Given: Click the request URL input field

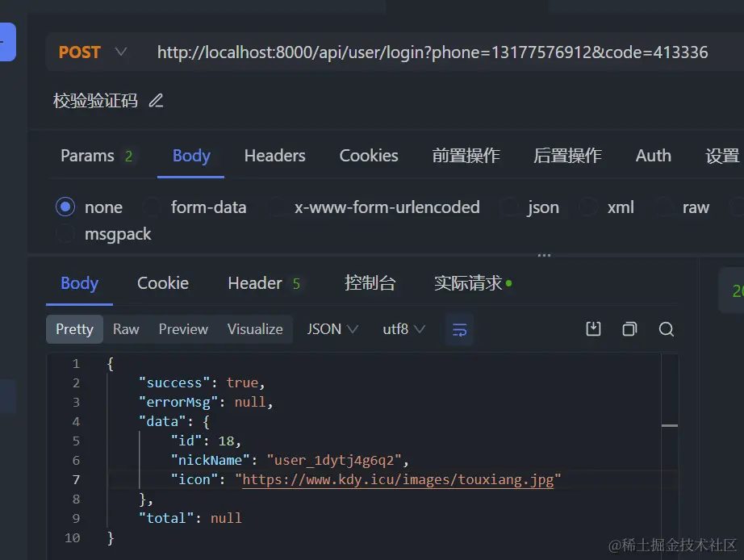Looking at the screenshot, I should [433, 52].
